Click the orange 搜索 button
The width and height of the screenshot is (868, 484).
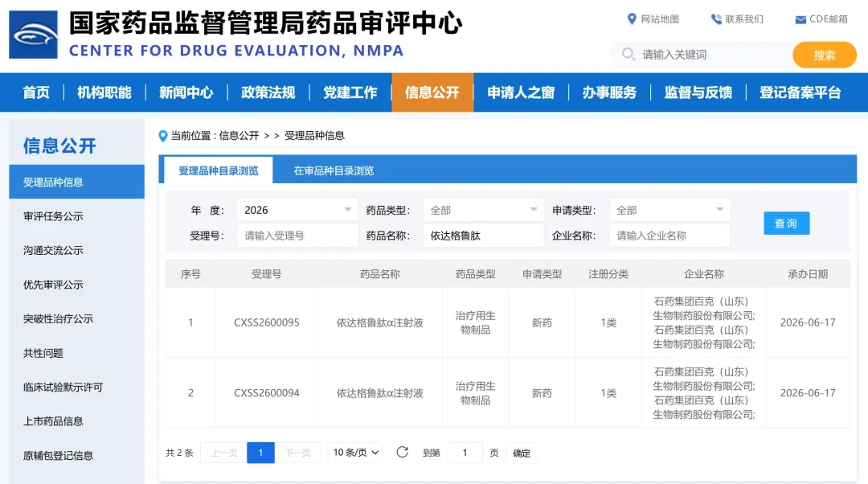click(x=825, y=55)
